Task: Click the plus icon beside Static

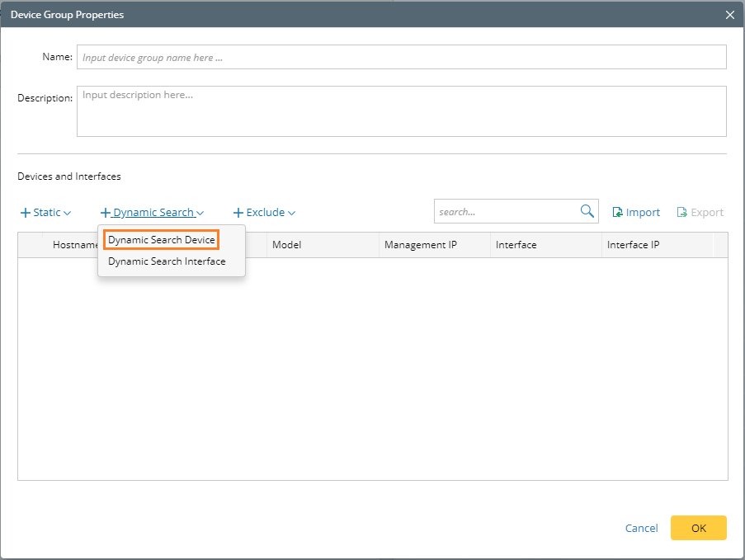Action: (x=25, y=213)
